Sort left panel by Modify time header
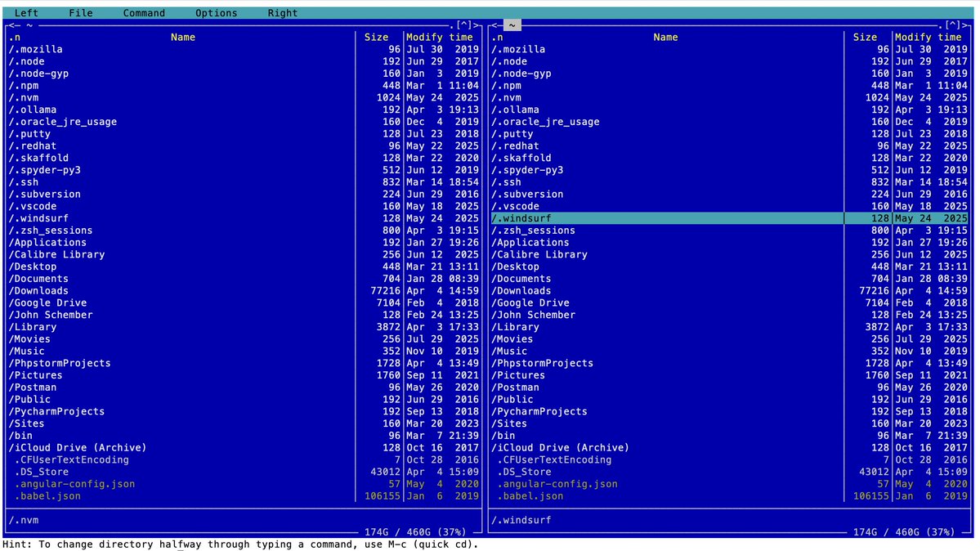 [440, 38]
